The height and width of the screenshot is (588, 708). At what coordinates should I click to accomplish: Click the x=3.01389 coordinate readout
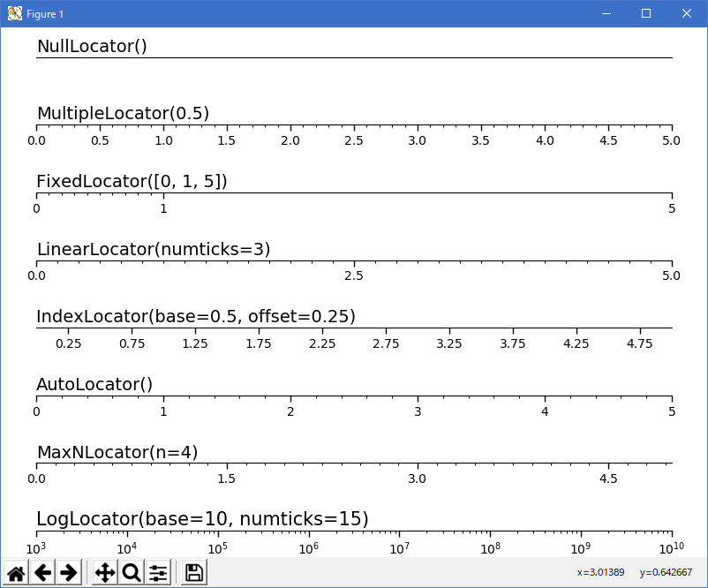(x=600, y=573)
